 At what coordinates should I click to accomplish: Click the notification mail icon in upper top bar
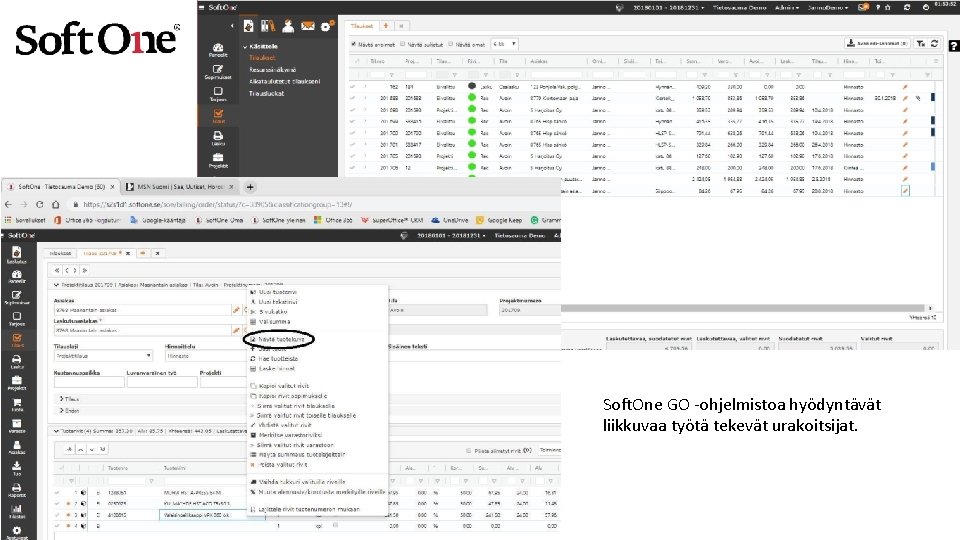(863, 7)
